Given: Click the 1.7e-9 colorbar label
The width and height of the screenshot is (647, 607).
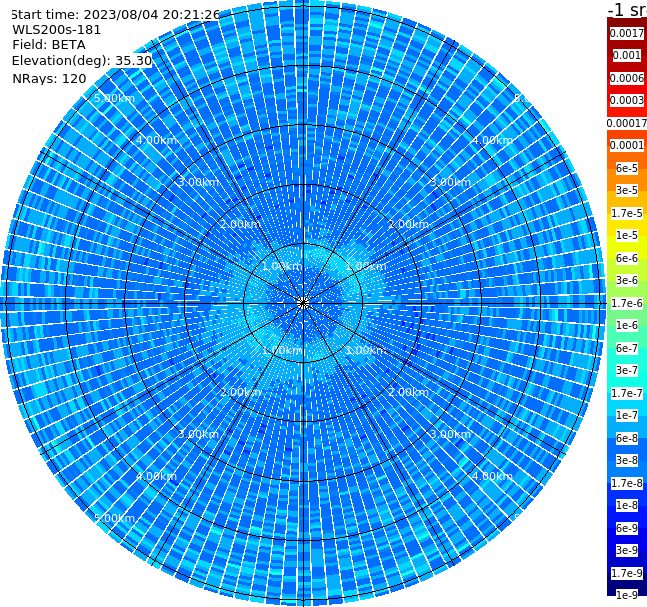Looking at the screenshot, I should pyautogui.click(x=627, y=573).
